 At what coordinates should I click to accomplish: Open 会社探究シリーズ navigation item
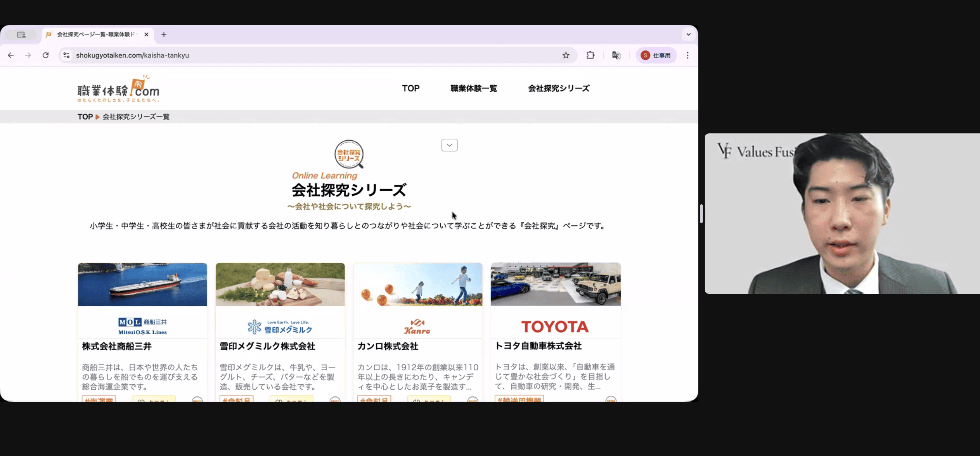[558, 88]
